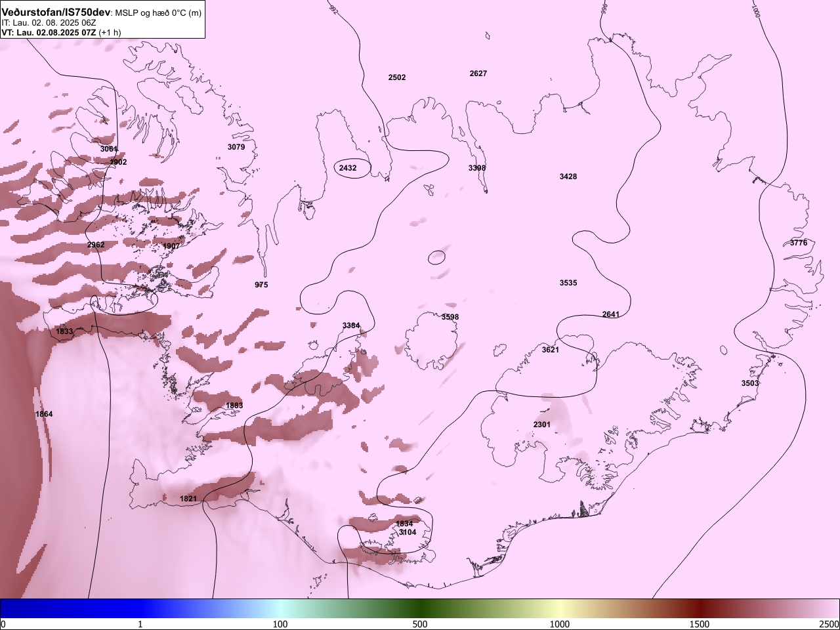Image resolution: width=840 pixels, height=630 pixels.
Task: Click the 3428 height value
Action: point(568,177)
